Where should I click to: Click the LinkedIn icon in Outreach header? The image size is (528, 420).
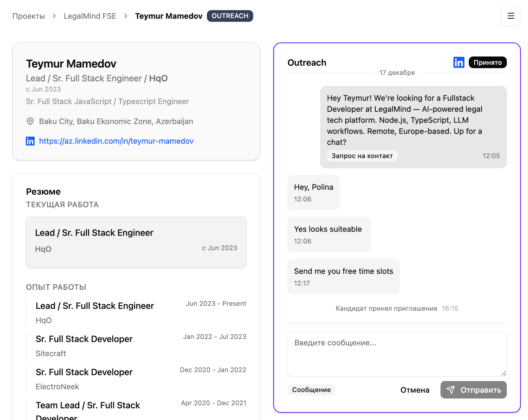point(459,62)
